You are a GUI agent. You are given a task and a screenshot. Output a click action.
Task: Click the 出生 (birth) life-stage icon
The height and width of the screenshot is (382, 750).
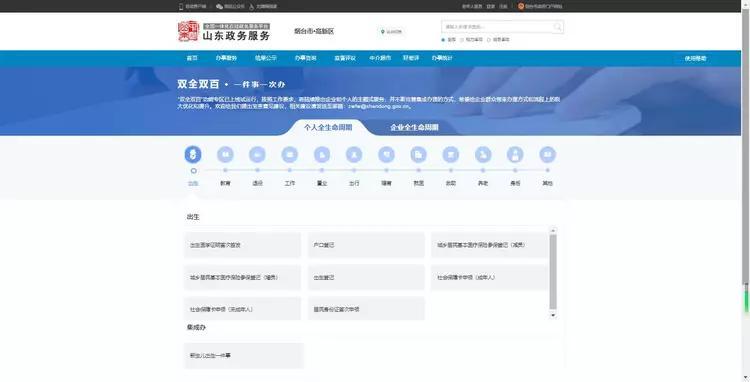coord(193,154)
